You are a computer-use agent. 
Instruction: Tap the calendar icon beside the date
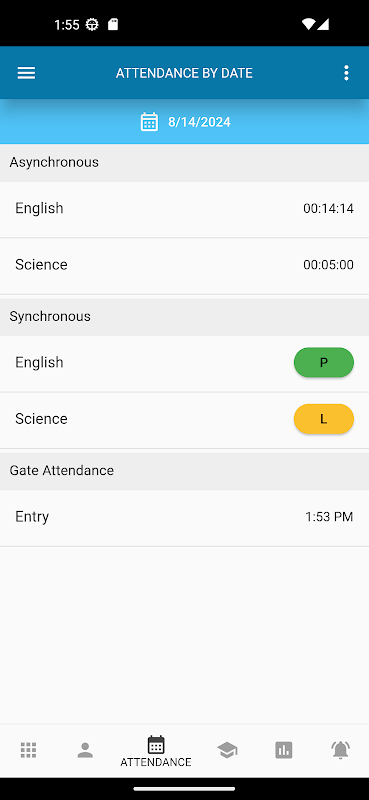149,122
